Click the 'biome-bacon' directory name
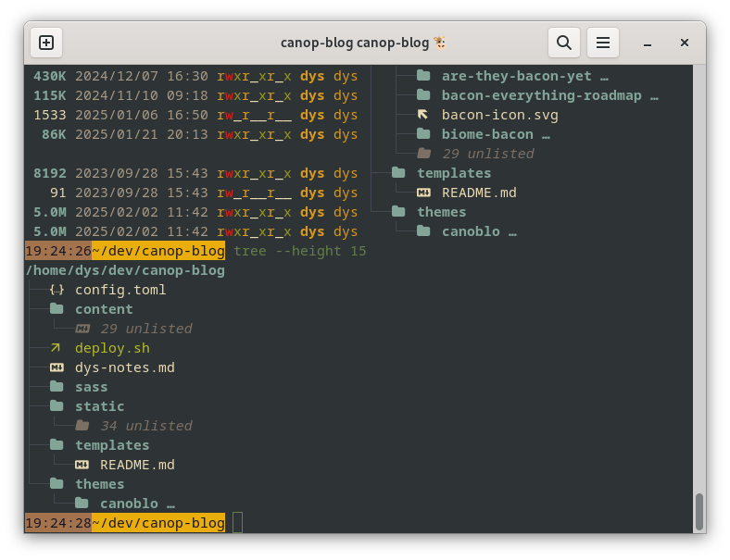Image resolution: width=730 pixels, height=560 pixels. click(x=487, y=134)
